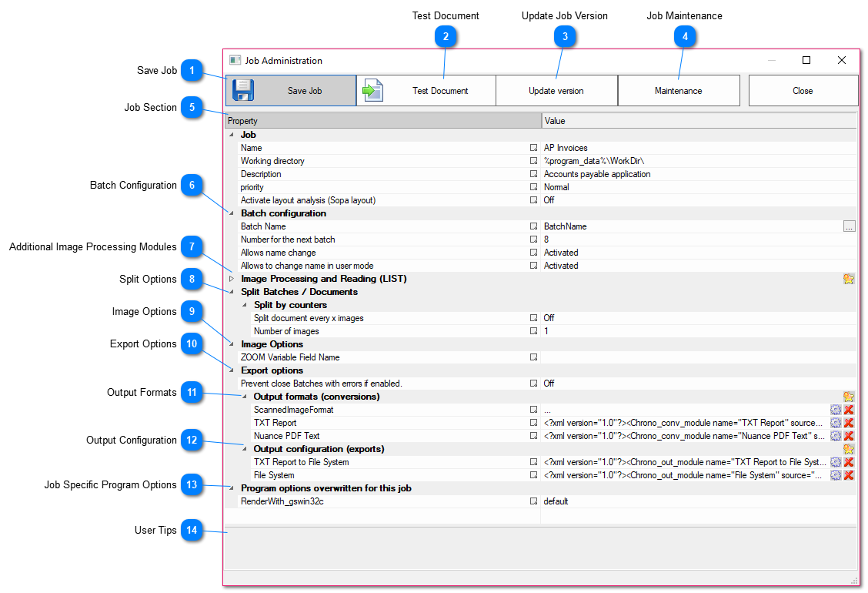Screen dimensions: 868x593
Task: Delete the TXT Report conversion with red X
Action: point(847,422)
